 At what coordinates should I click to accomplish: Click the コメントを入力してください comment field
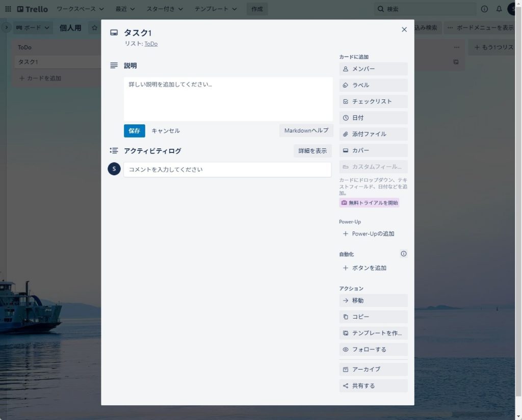pyautogui.click(x=227, y=170)
